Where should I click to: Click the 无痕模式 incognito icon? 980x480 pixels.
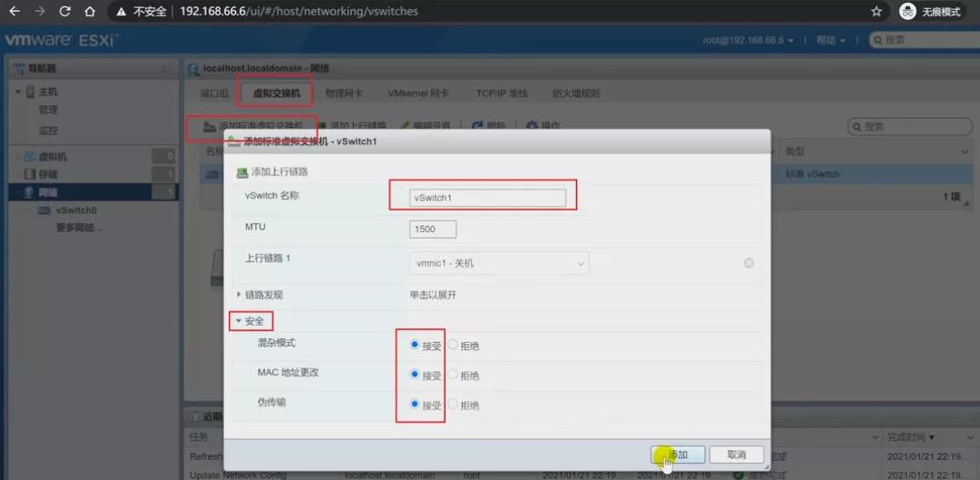[x=908, y=11]
